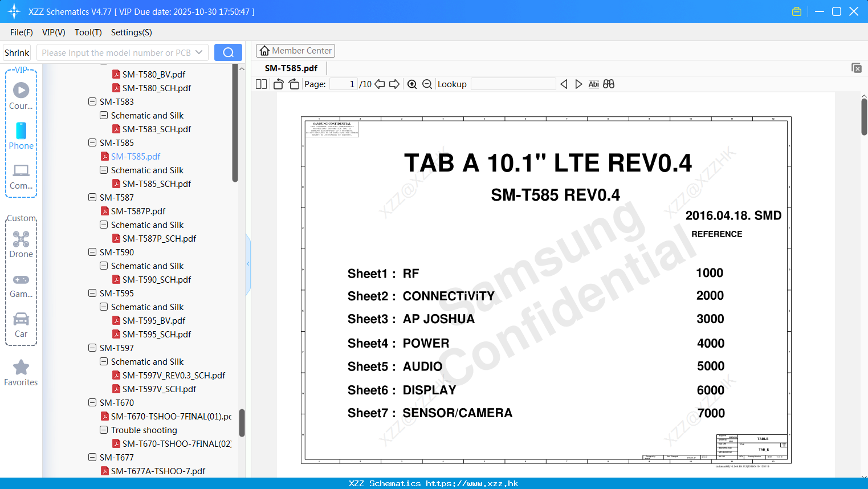868x489 pixels.
Task: Click the model number search field
Action: click(x=116, y=52)
